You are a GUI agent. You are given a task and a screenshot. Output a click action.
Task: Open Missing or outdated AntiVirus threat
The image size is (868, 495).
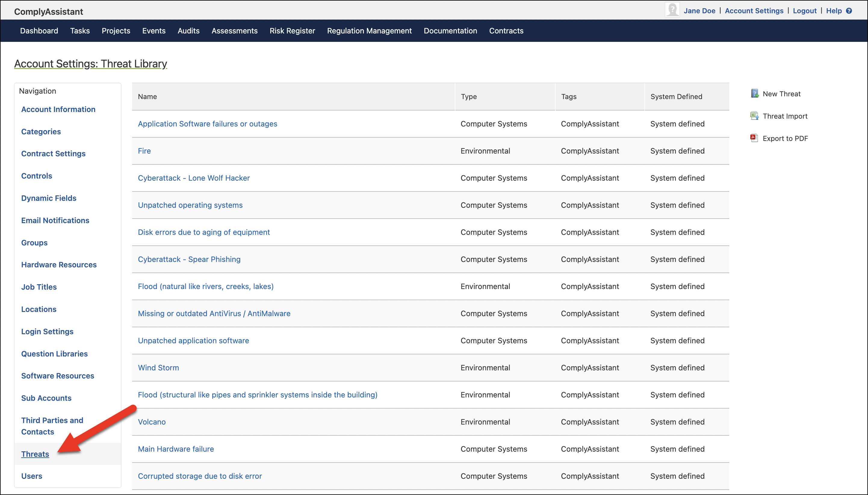214,313
